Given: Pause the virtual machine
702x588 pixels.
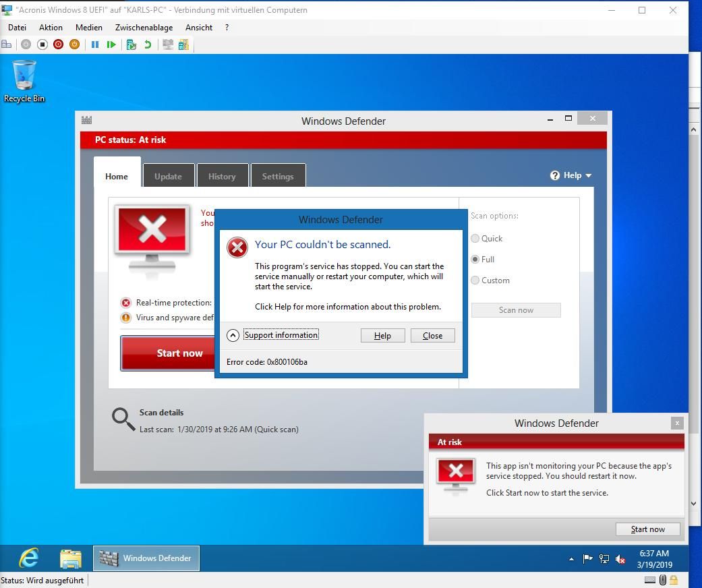Looking at the screenshot, I should pyautogui.click(x=95, y=45).
